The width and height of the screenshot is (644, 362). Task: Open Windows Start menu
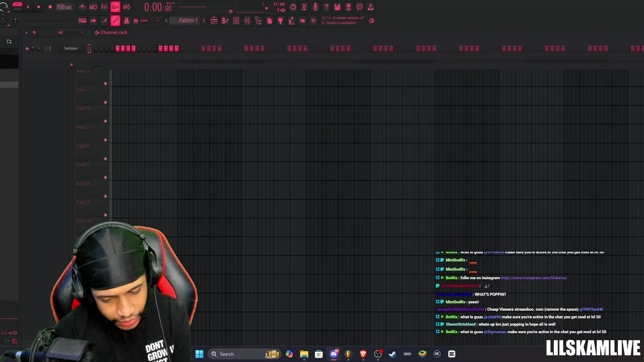199,354
